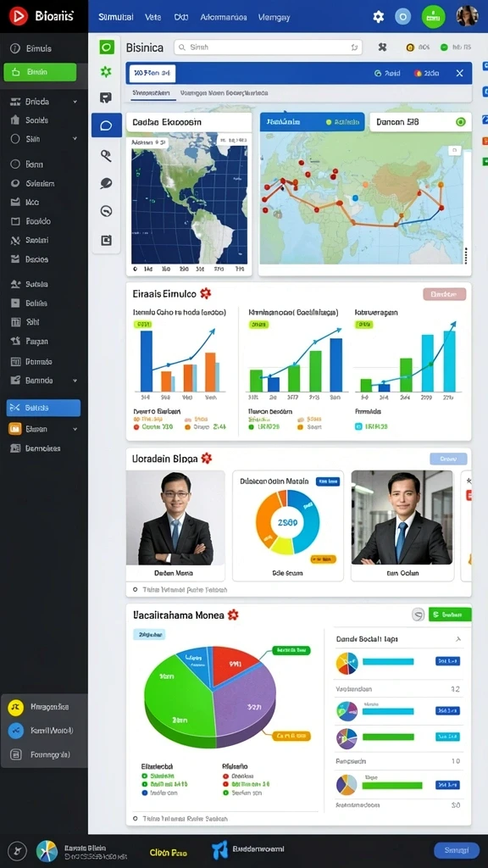This screenshot has width=488, height=868.
Task: Select the magnifier icon in tool strip
Action: (x=106, y=156)
